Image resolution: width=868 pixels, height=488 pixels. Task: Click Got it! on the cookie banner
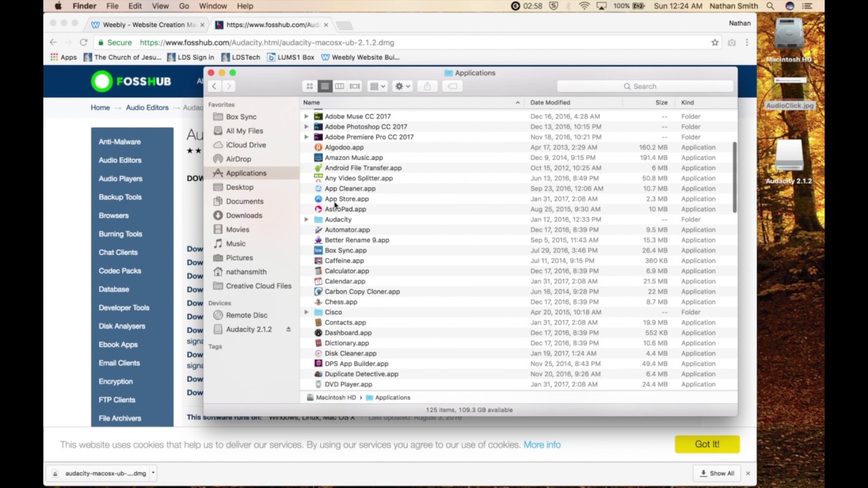[707, 444]
